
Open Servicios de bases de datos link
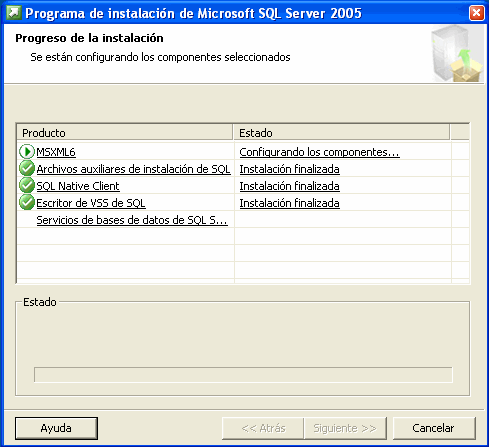coord(132,220)
